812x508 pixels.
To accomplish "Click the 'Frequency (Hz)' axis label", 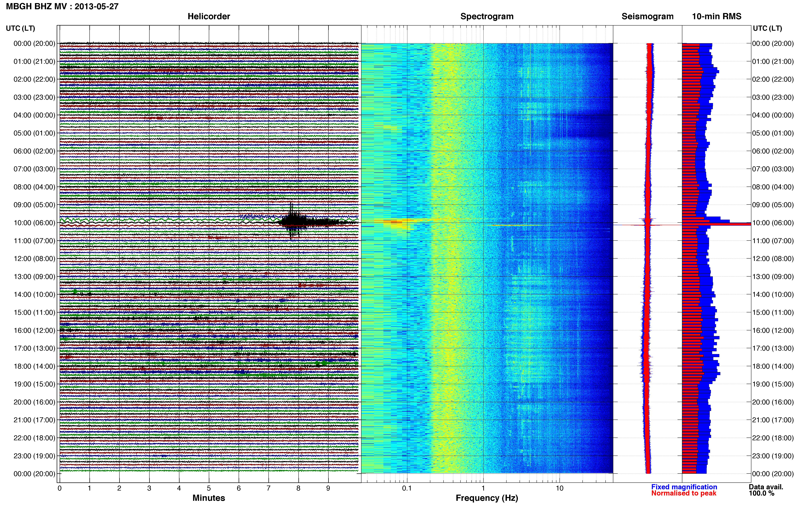I will [487, 498].
